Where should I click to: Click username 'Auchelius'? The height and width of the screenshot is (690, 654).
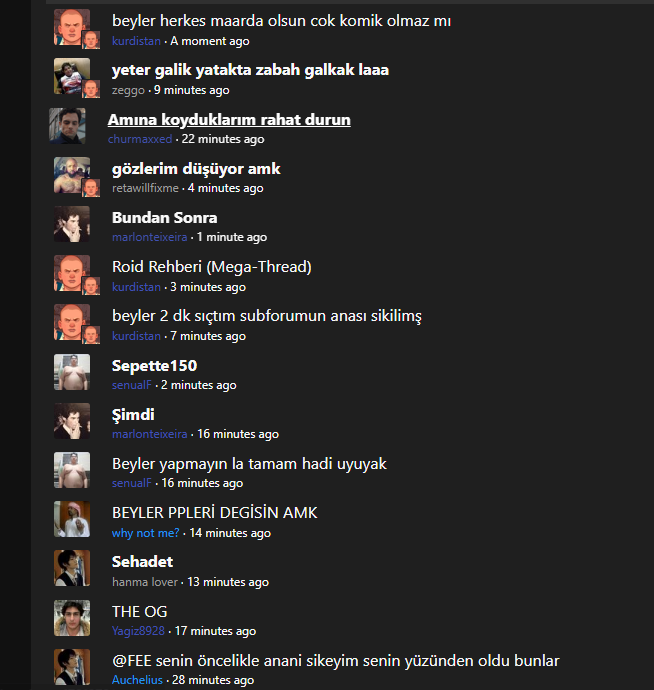click(137, 680)
